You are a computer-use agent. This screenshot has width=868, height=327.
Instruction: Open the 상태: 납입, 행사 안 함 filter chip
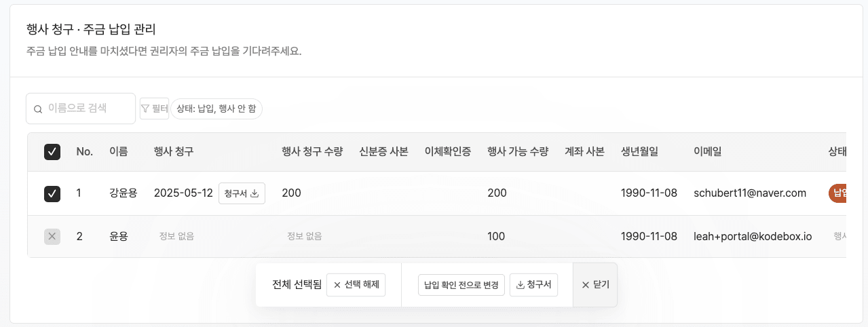pos(216,109)
